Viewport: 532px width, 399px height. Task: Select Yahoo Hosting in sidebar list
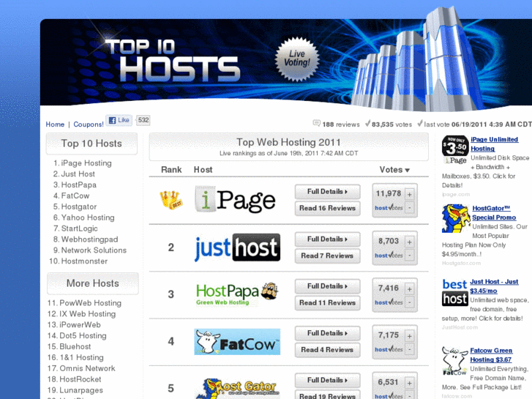(88, 217)
